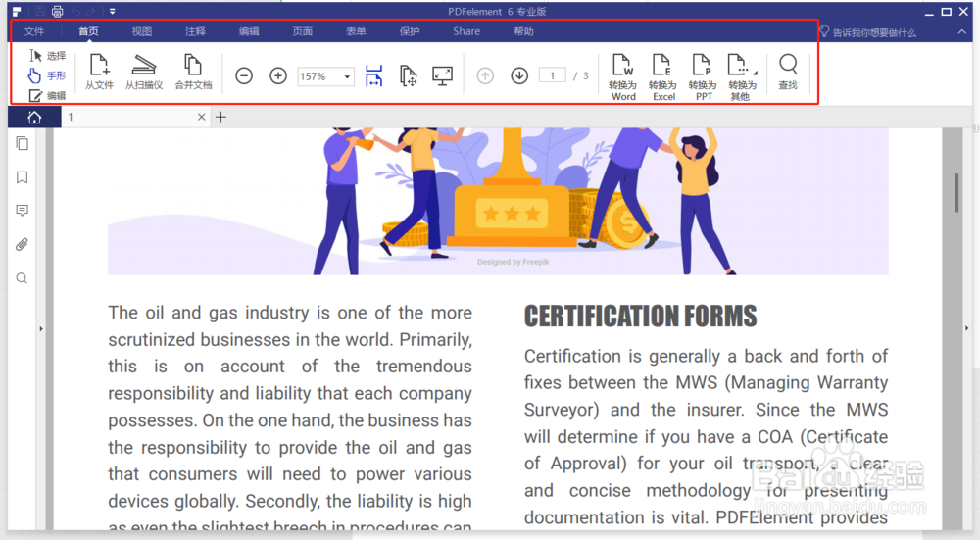Open 合并文档 combine documents
The width and height of the screenshot is (980, 540).
(193, 72)
